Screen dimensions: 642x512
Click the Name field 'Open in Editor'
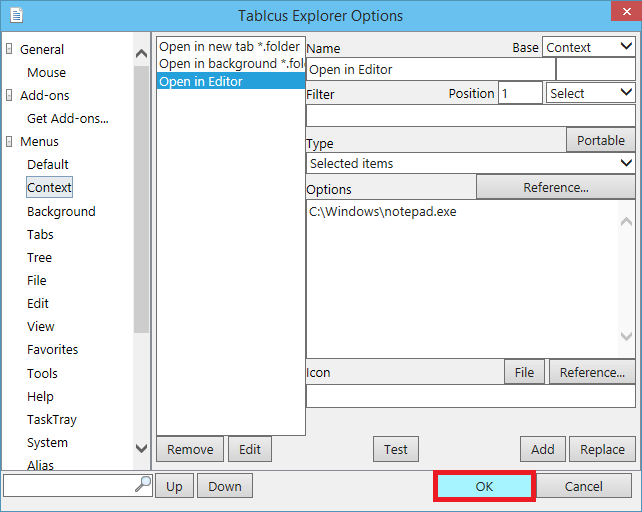(x=430, y=69)
